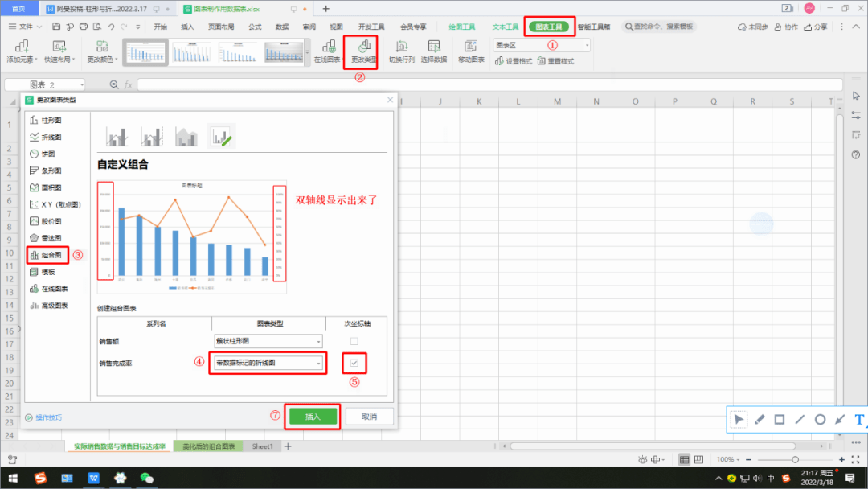Click the 切换行列 switch rows/columns icon
The height and width of the screenshot is (489, 868).
pyautogui.click(x=401, y=51)
